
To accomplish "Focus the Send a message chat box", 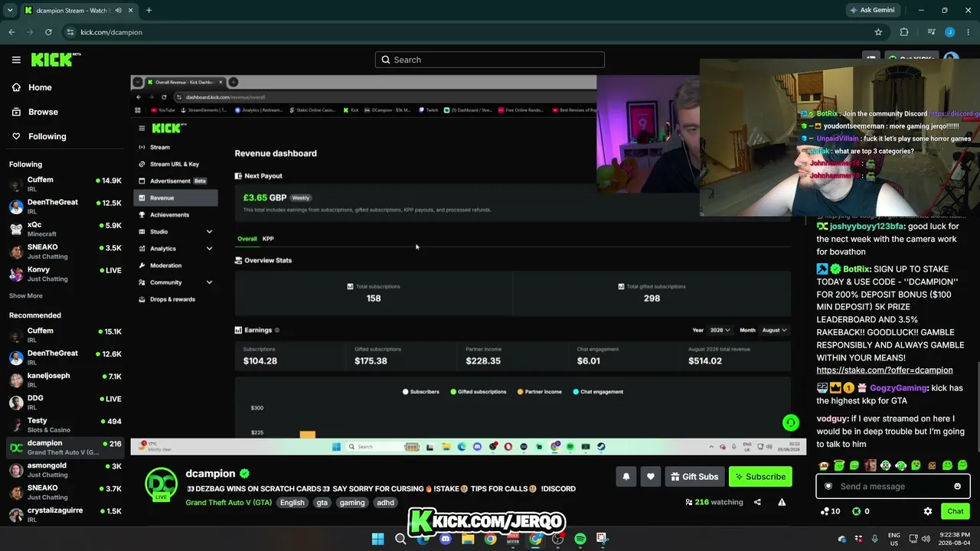I will click(893, 486).
